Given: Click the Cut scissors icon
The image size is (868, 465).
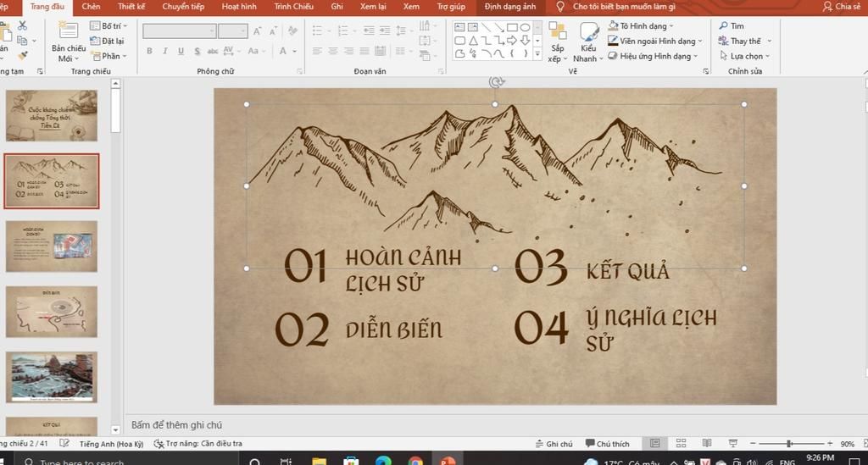Looking at the screenshot, I should (x=22, y=26).
